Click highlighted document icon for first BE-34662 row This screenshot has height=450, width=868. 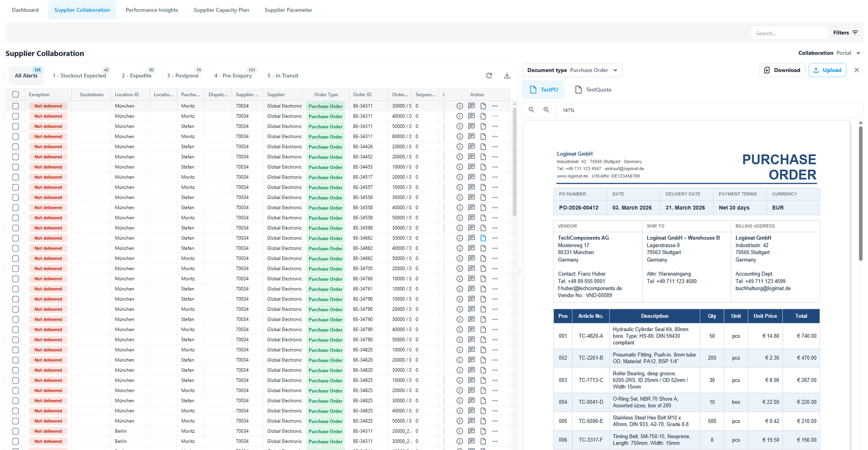(x=483, y=238)
